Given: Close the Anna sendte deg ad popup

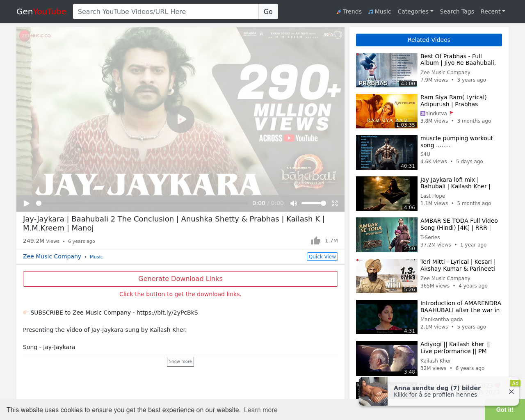Looking at the screenshot, I should (511, 392).
